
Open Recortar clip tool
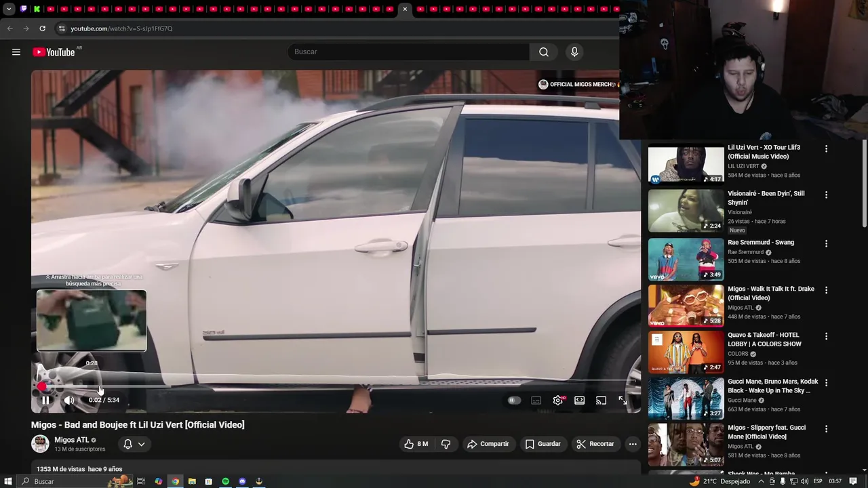(x=595, y=444)
